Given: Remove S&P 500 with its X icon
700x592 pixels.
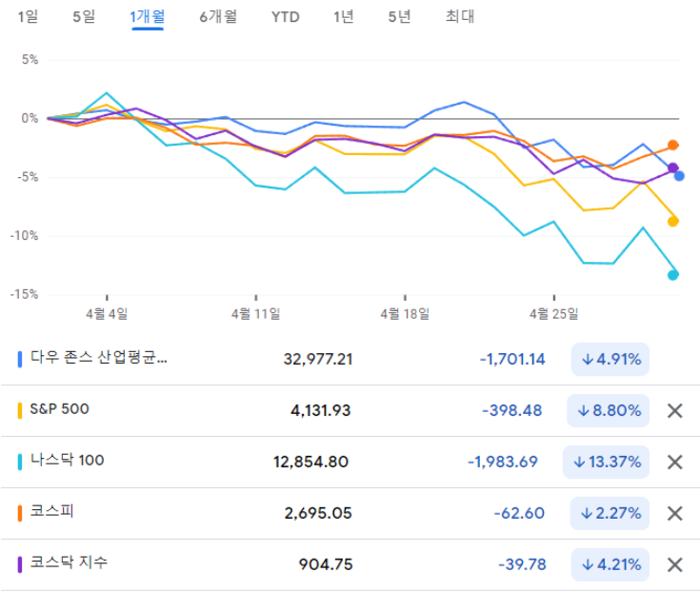Looking at the screenshot, I should tap(674, 410).
